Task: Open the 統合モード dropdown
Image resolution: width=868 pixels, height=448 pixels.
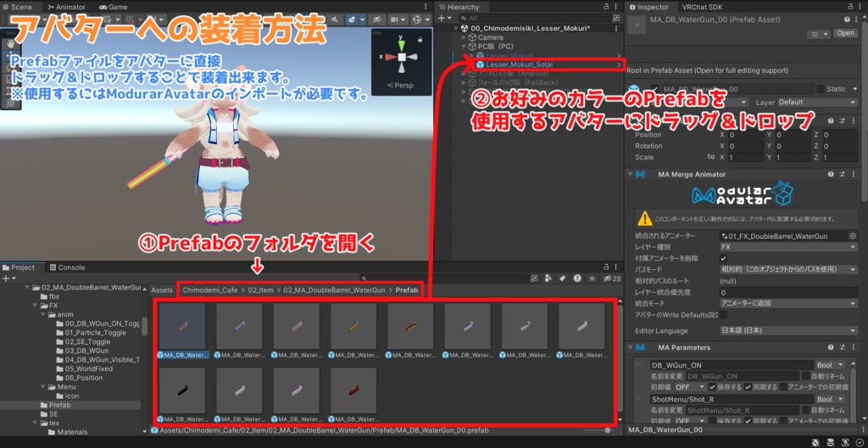Action: 788,303
